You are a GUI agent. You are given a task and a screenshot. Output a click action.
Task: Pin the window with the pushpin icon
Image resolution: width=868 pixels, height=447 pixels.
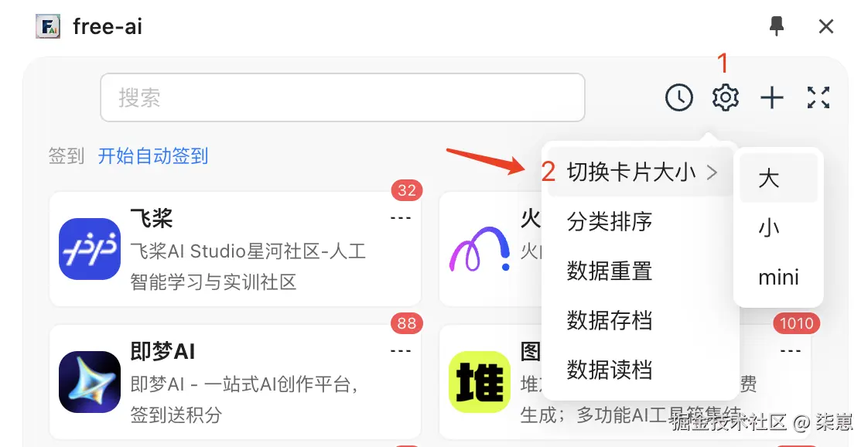click(777, 26)
